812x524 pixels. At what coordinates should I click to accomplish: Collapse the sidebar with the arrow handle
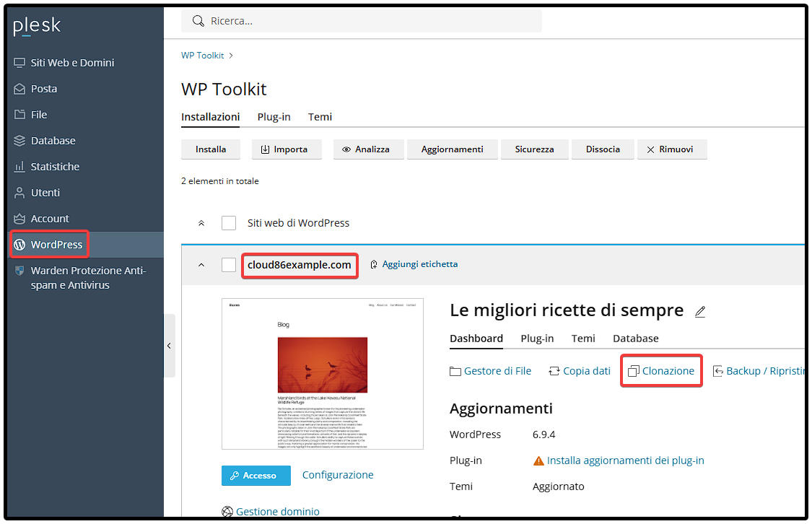point(170,346)
